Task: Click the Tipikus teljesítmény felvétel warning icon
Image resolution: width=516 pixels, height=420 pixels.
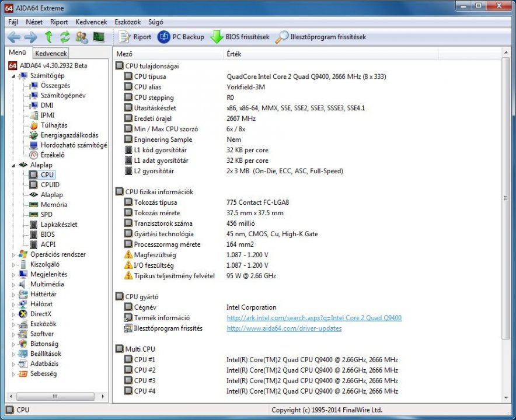Action: pyautogui.click(x=128, y=275)
